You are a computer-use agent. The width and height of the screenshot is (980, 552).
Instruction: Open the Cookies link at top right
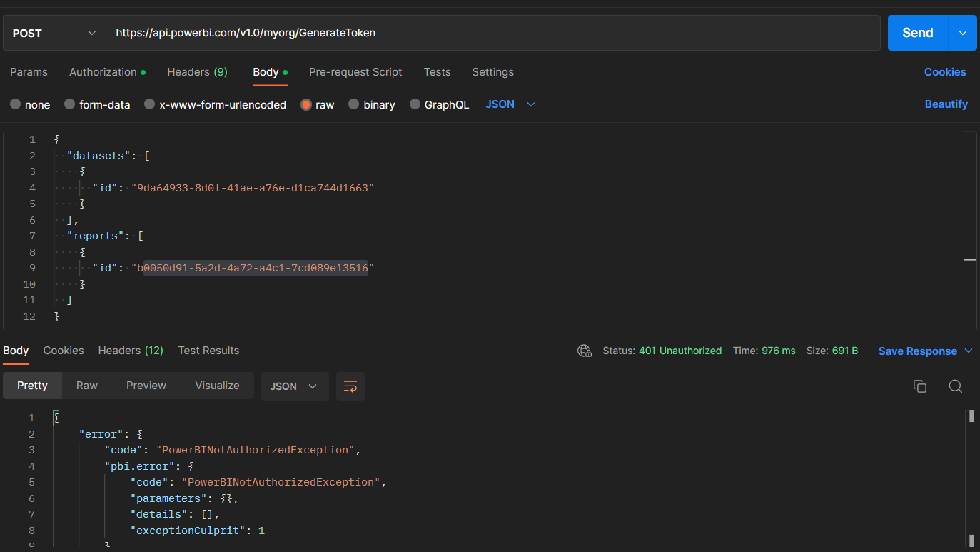[945, 72]
